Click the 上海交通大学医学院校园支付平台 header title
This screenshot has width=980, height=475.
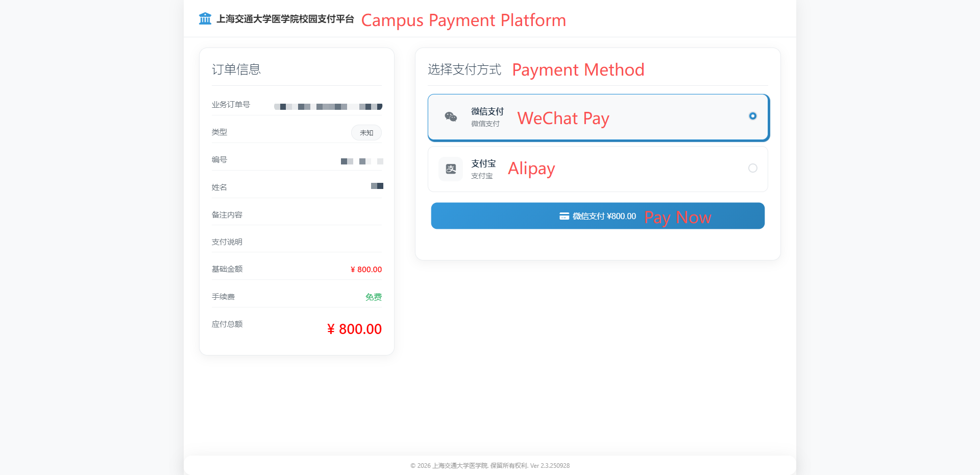coord(285,19)
